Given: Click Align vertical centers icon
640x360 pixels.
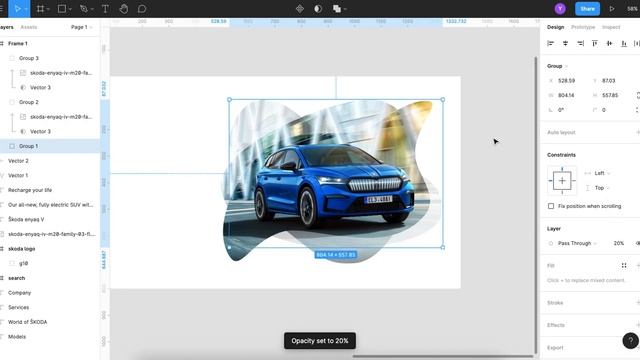Looking at the screenshot, I should pyautogui.click(x=609, y=43).
